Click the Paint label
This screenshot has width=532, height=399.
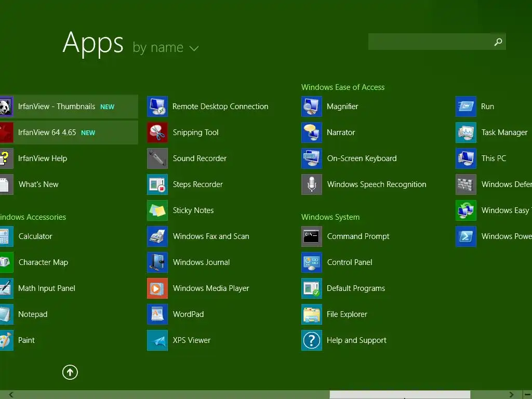[26, 340]
